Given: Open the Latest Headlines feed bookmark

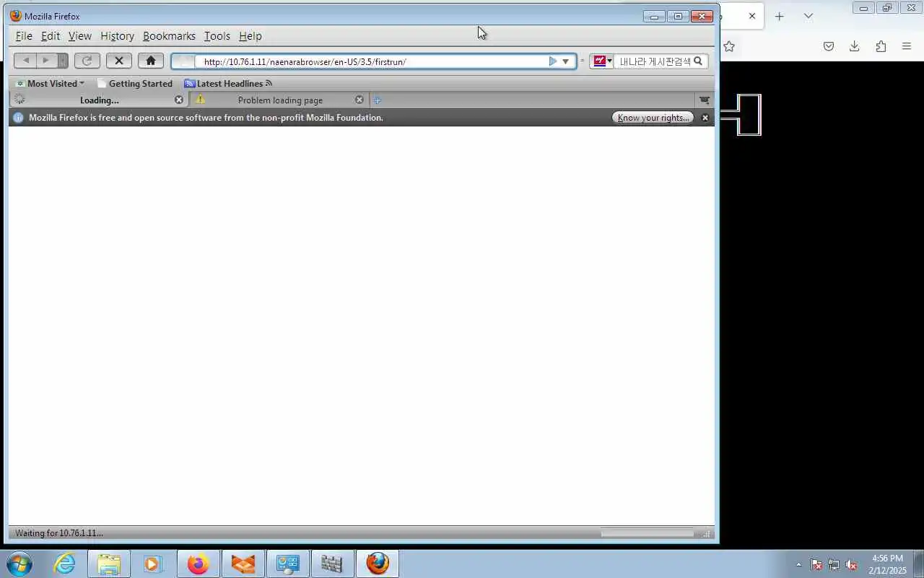Looking at the screenshot, I should coord(228,84).
